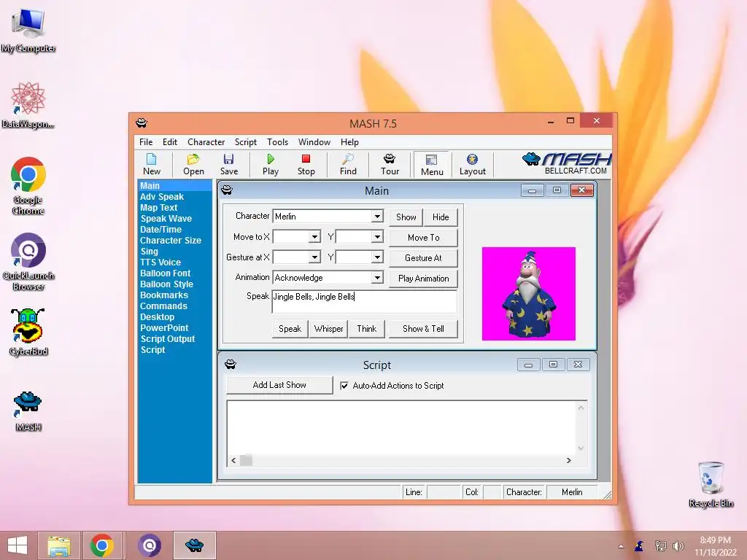The image size is (747, 560).
Task: Click the MASH Bellcraft.com logo
Action: point(566,164)
